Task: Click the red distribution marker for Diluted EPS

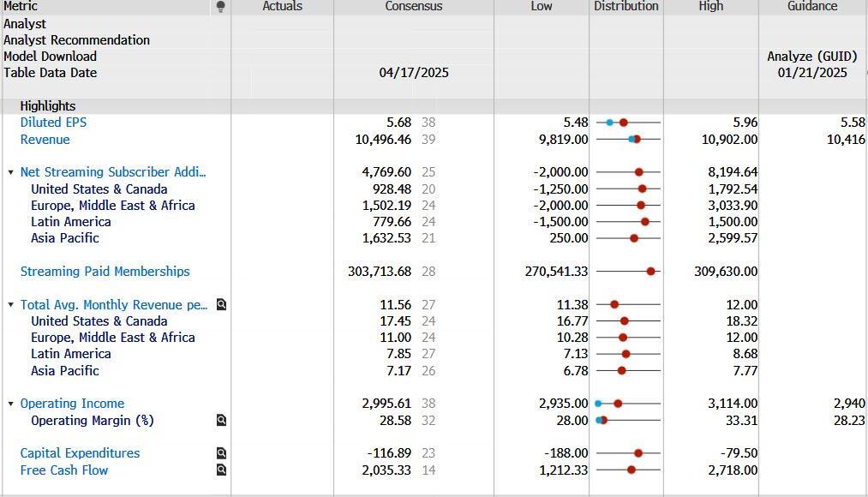Action: 623,123
